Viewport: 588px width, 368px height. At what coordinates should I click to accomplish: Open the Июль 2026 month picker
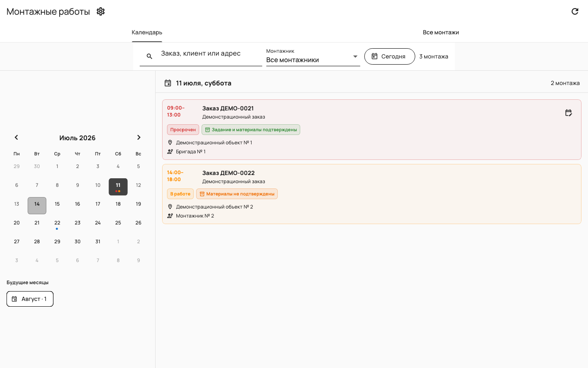pyautogui.click(x=78, y=138)
